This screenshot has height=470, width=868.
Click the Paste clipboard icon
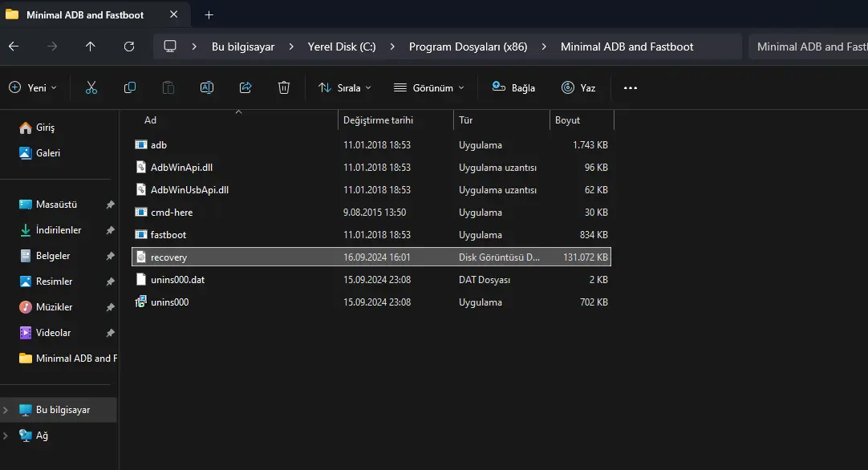pos(168,87)
